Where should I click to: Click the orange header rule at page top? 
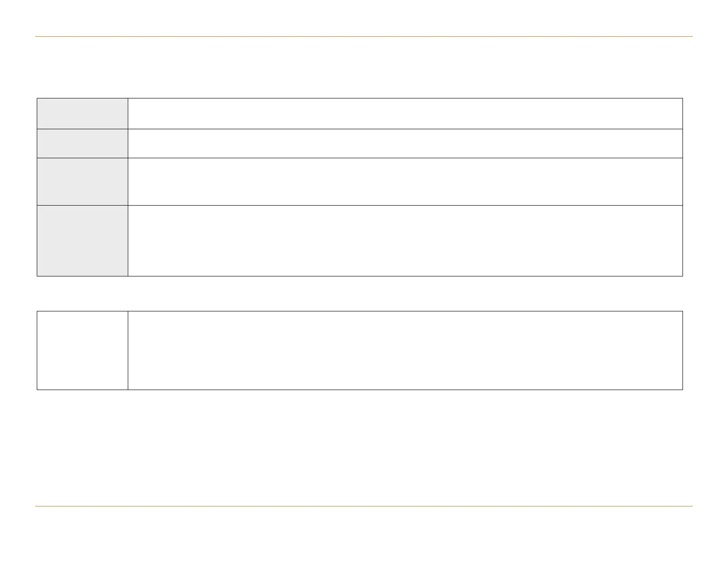click(x=364, y=36)
